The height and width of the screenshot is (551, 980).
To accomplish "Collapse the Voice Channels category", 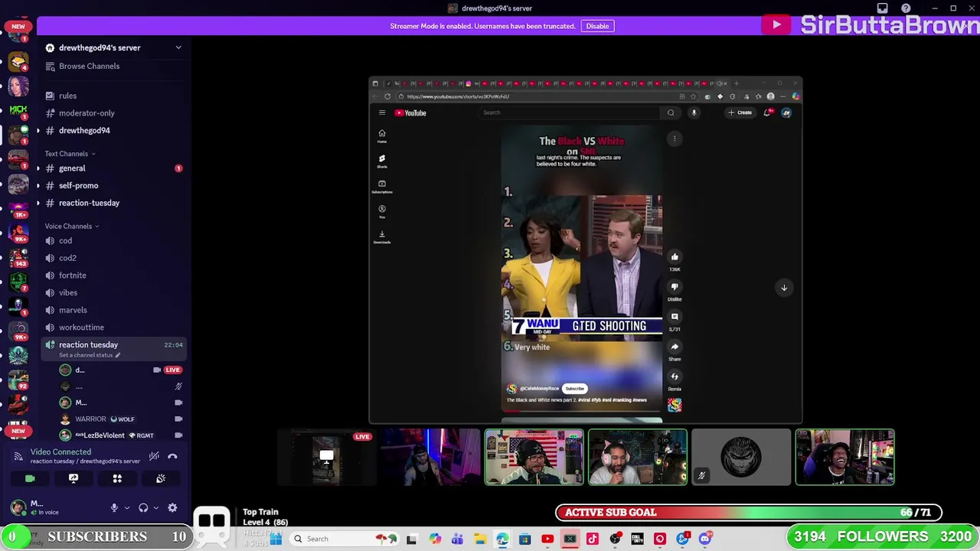I will click(x=72, y=226).
